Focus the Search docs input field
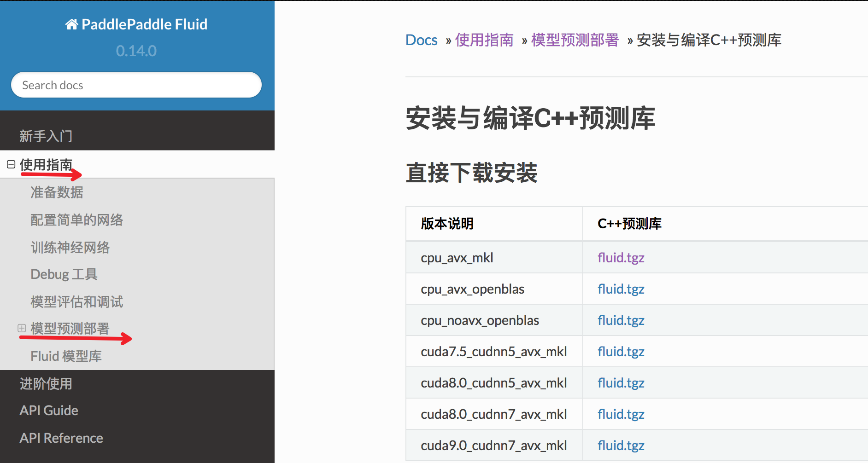Image resolution: width=868 pixels, height=463 pixels. coord(136,85)
